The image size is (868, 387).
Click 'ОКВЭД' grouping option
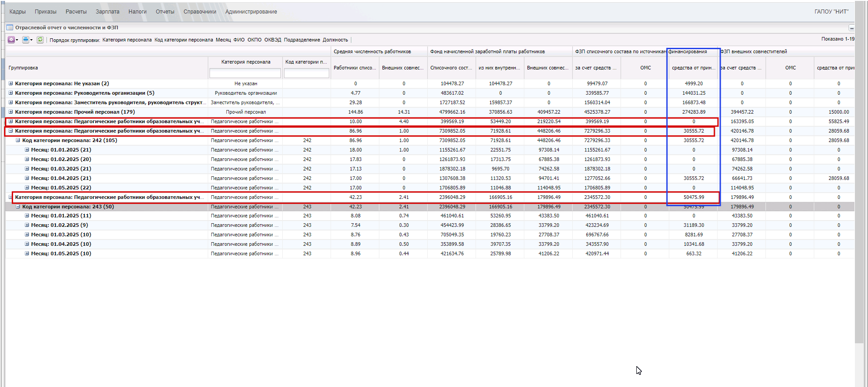(273, 40)
